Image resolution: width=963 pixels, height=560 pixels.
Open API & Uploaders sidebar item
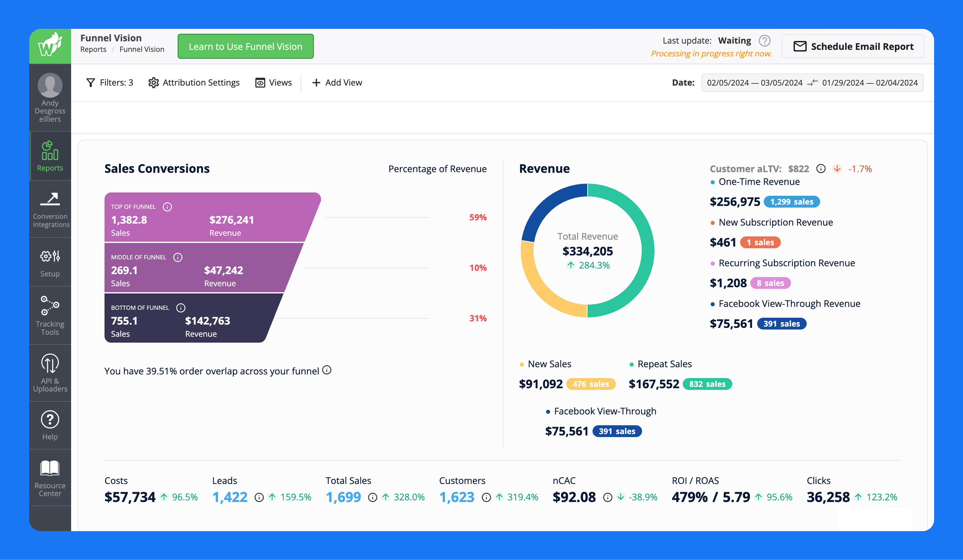50,373
